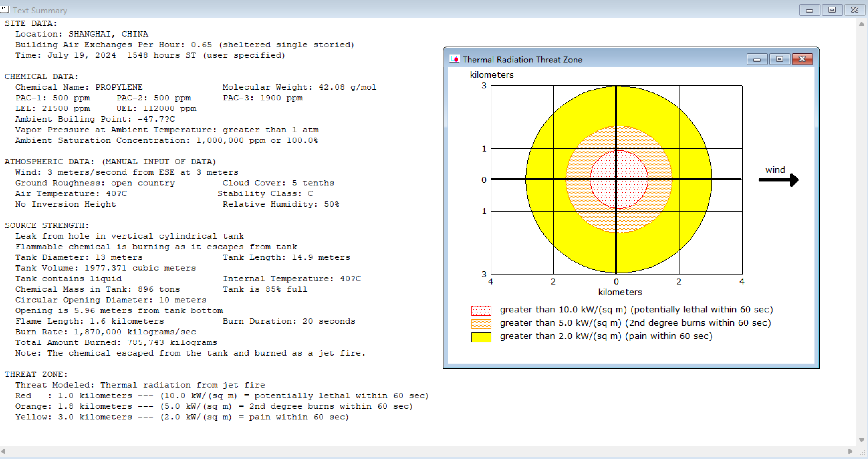Click the horizontal scrollbar right arrow
Screen dimensions: 868x459
[x=850, y=451]
